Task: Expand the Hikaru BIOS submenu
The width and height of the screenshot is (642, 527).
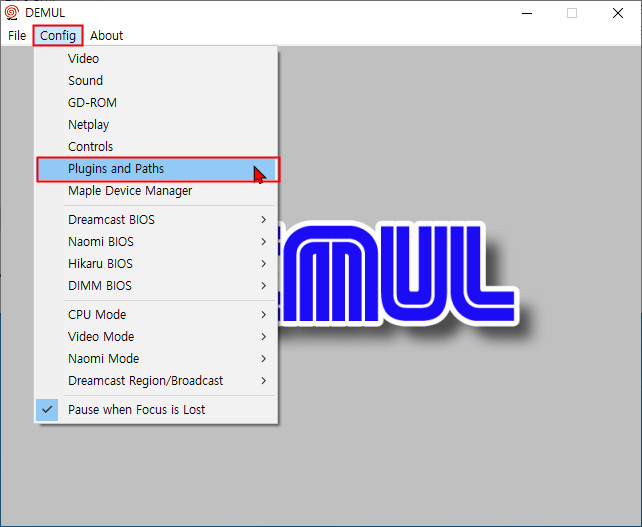Action: tap(156, 264)
